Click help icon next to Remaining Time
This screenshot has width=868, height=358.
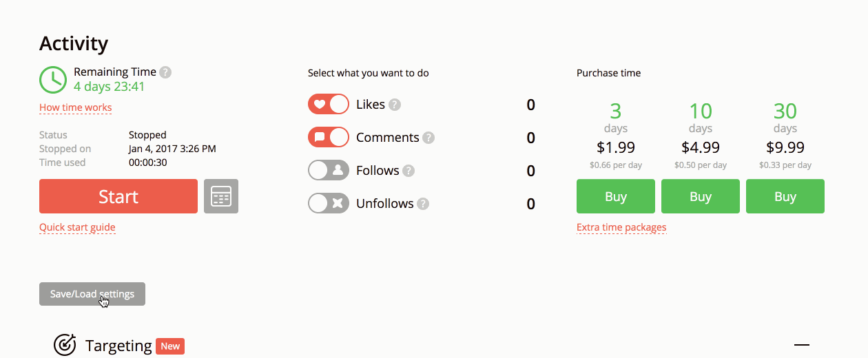pos(165,72)
